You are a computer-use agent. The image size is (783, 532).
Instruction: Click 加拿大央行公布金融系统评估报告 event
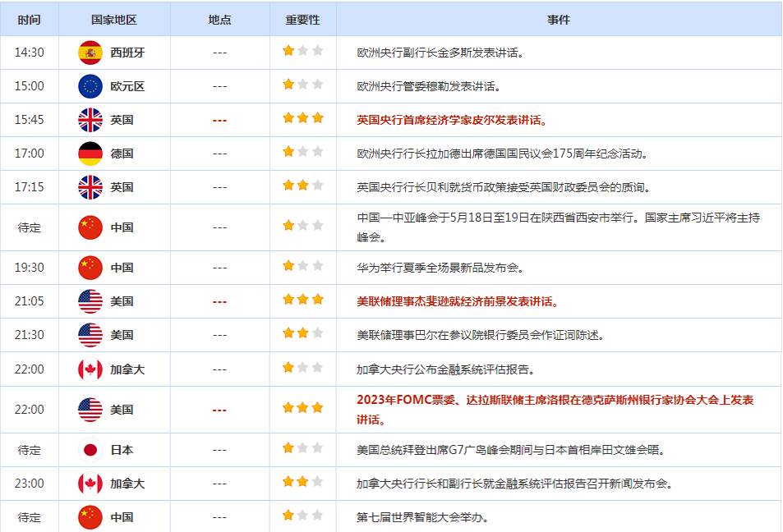[446, 369]
